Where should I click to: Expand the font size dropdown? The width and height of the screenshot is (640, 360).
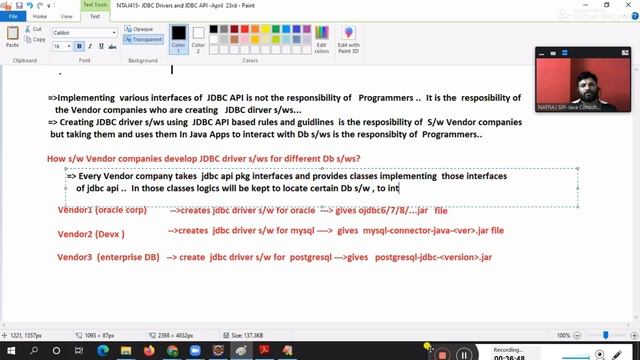(69, 47)
